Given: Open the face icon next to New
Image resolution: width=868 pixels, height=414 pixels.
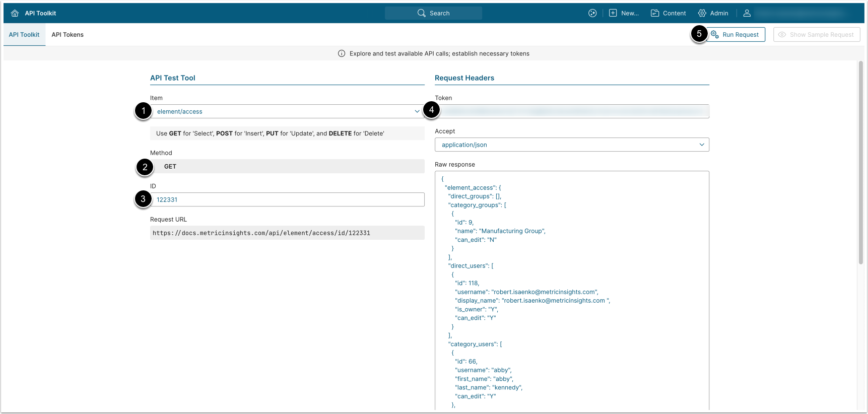Looking at the screenshot, I should pos(592,13).
